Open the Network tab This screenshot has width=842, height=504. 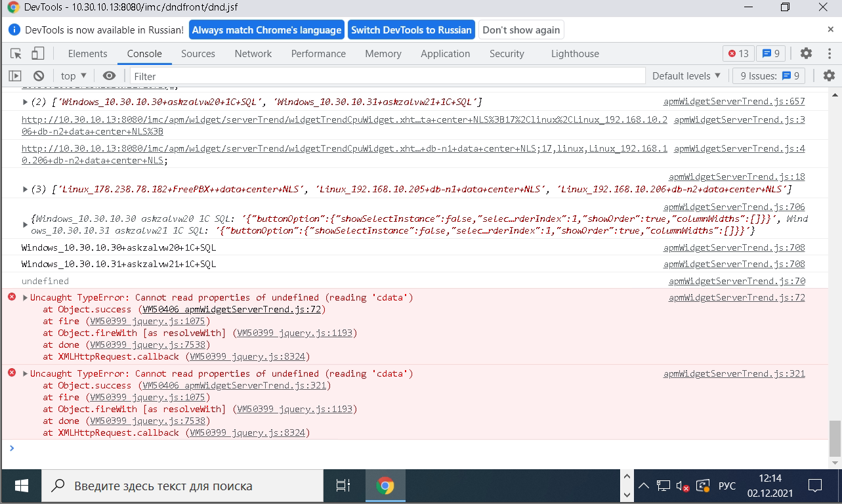pos(253,54)
